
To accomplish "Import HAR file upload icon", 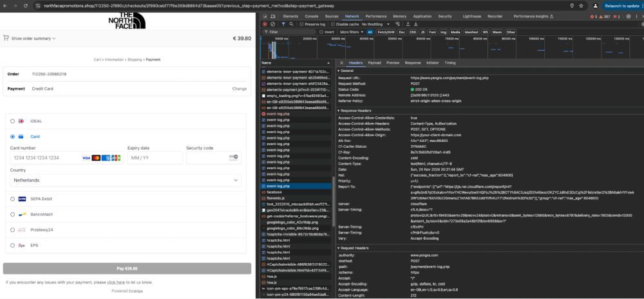I will pos(408,24).
